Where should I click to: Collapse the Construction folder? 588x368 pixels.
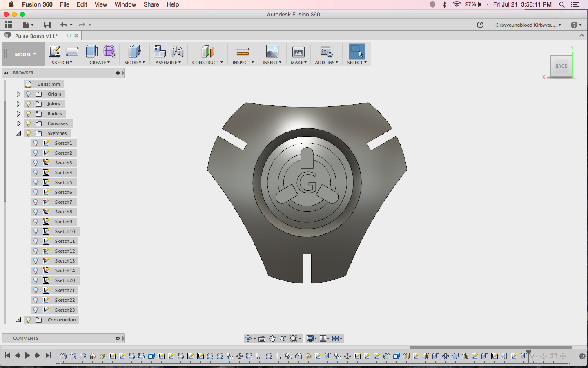click(18, 320)
